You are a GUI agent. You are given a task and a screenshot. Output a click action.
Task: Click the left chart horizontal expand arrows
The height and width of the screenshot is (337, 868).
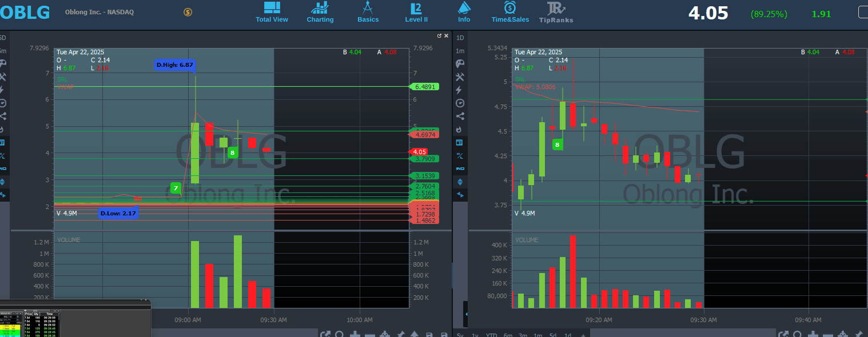pos(2,195)
